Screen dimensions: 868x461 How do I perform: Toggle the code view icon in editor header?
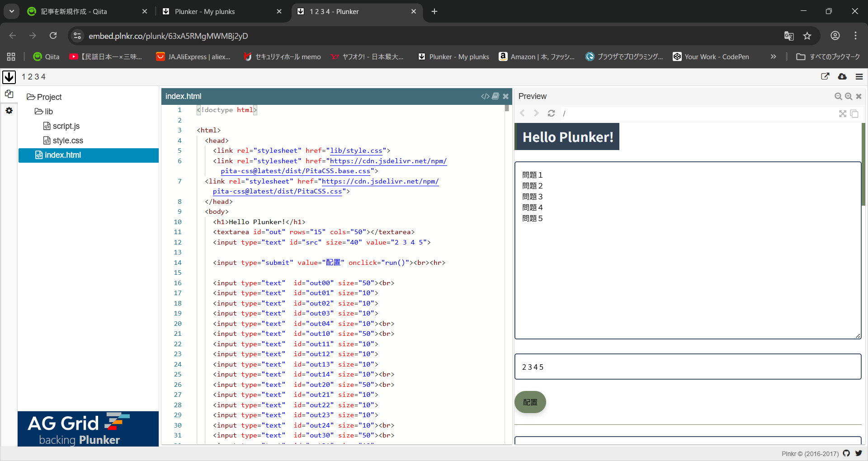(x=485, y=96)
